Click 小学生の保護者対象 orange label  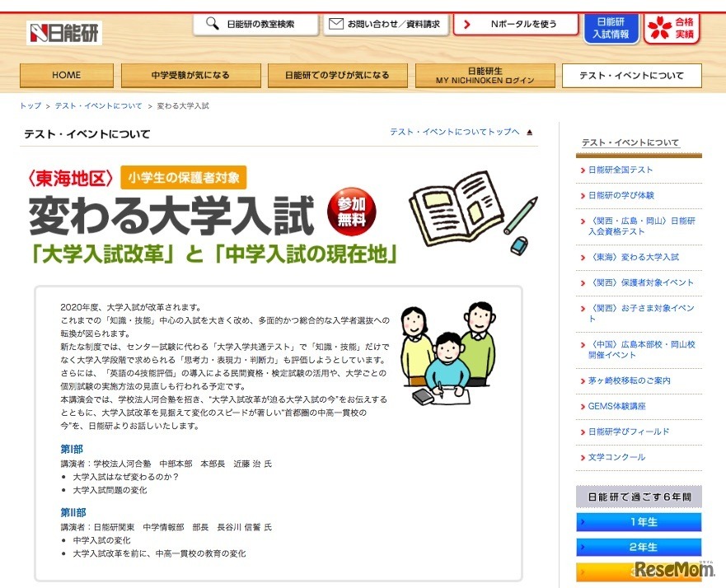click(183, 178)
